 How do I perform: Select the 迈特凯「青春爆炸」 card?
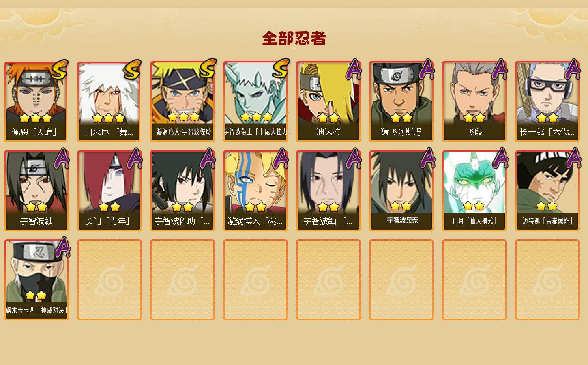click(547, 191)
